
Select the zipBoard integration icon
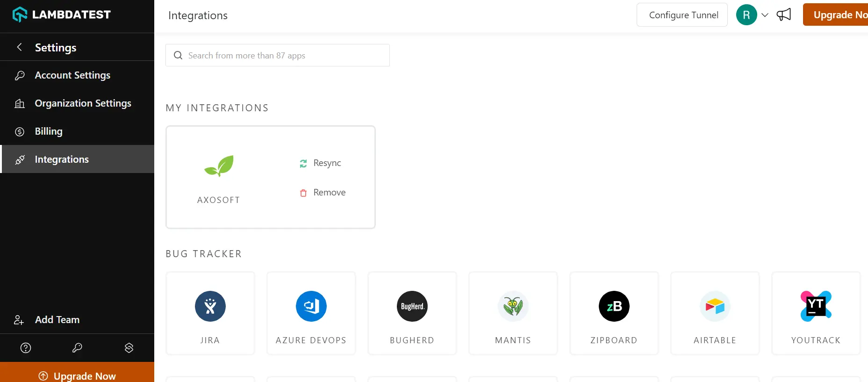tap(614, 306)
